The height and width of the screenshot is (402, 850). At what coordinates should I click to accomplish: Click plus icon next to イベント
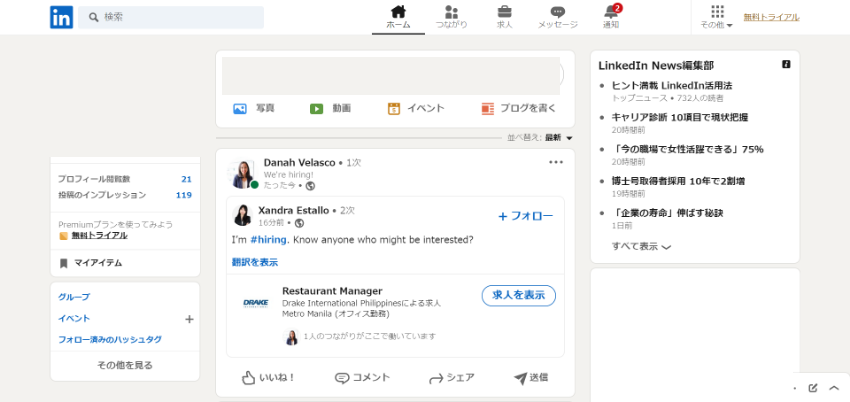(x=189, y=319)
